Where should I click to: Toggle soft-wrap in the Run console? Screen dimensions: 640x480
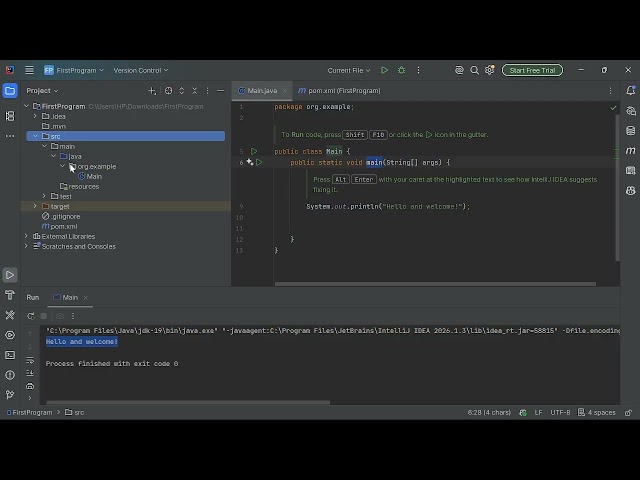click(x=30, y=360)
